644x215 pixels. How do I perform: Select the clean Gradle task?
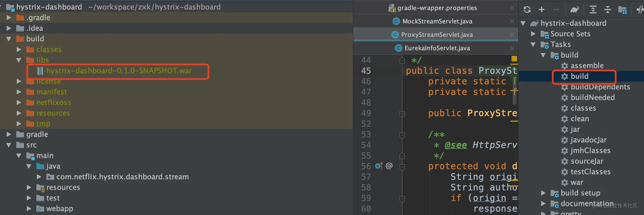tap(580, 119)
